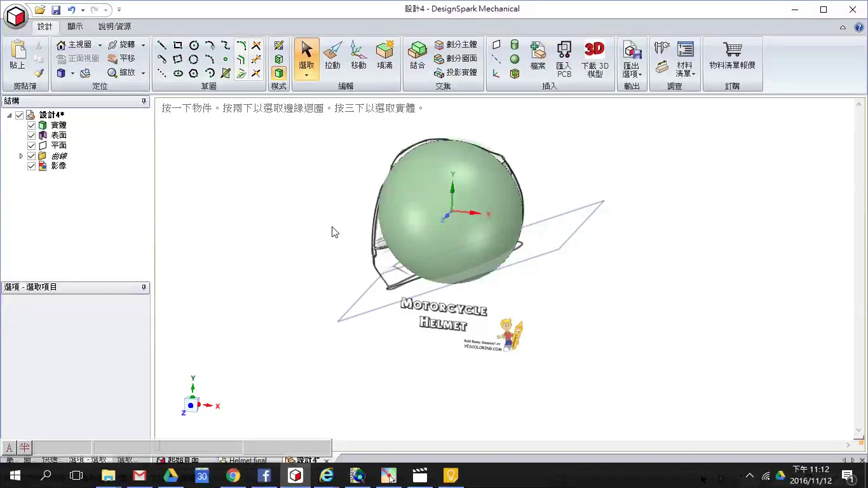868x488 pixels.
Task: Open Chrome from the taskbar
Action: click(233, 475)
